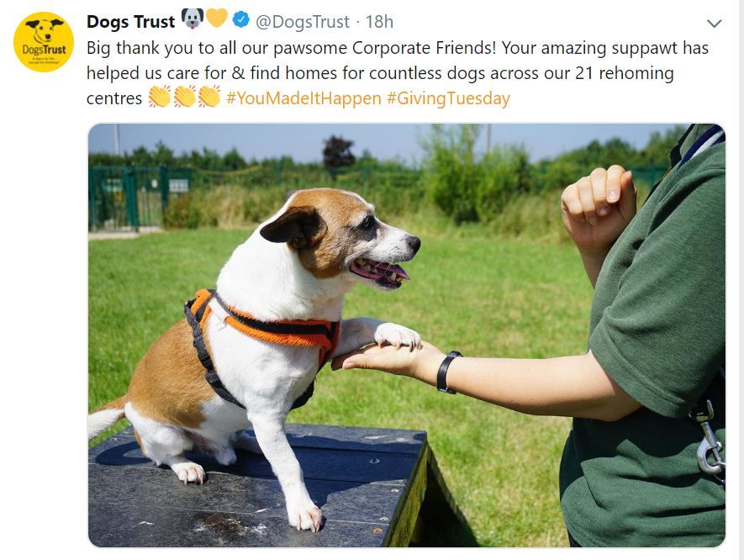Open the #YouMadeItHappen hashtag
The width and height of the screenshot is (744, 560).
tap(303, 98)
